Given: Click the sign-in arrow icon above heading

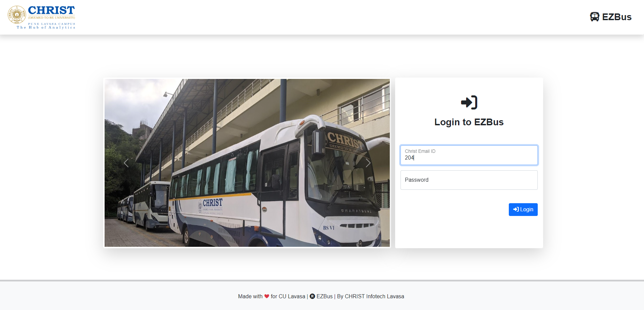Looking at the screenshot, I should click(469, 102).
